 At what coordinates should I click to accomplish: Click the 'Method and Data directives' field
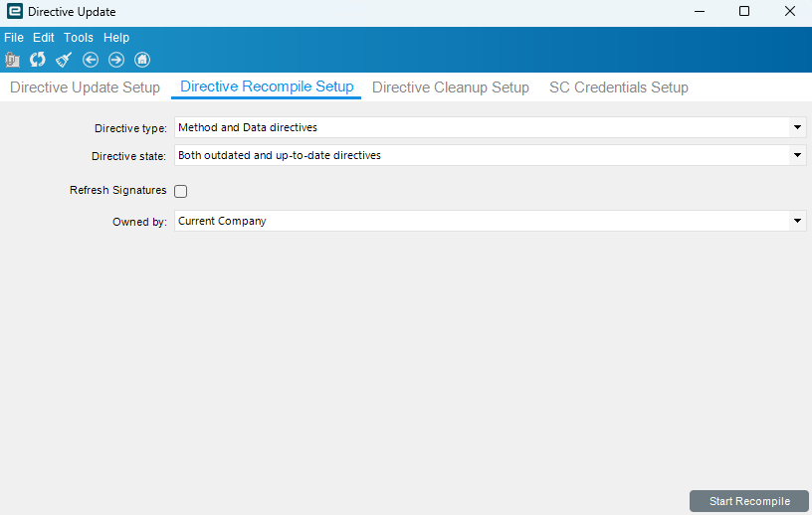tap(490, 127)
